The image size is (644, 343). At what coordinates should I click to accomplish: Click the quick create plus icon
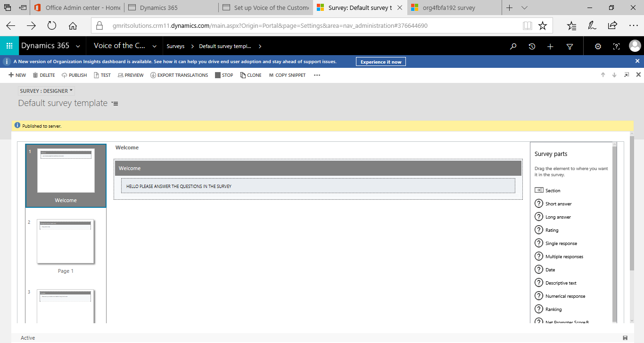pos(550,46)
